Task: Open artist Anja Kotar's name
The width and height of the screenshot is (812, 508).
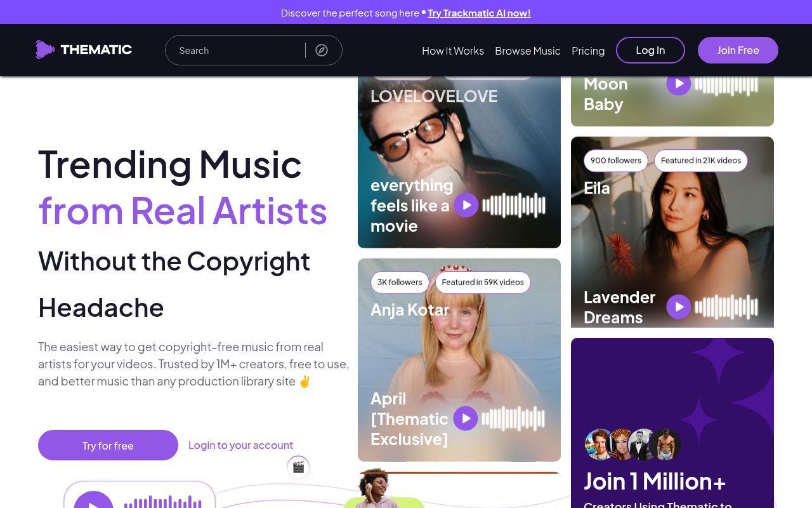Action: (410, 310)
